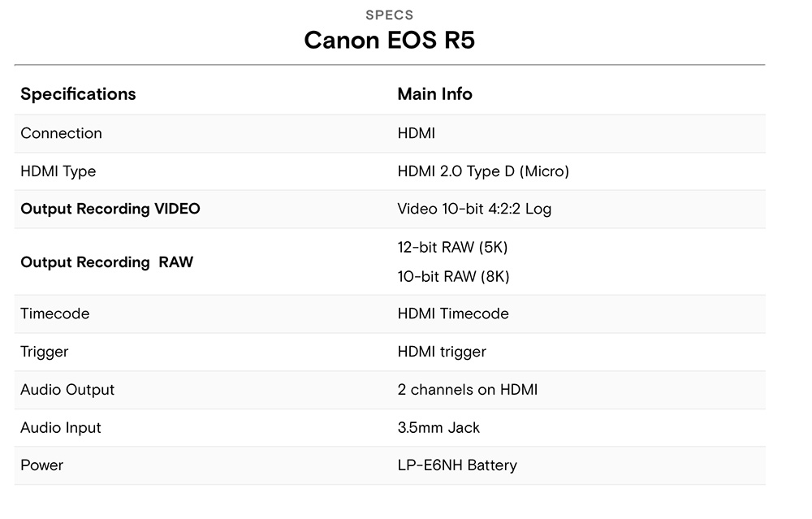The width and height of the screenshot is (812, 519).
Task: Select the 10-bit RAW (8K) entry
Action: point(454,276)
